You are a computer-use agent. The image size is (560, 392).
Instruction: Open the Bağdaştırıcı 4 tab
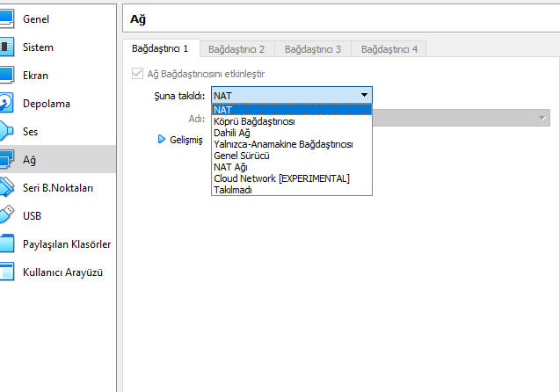click(389, 49)
